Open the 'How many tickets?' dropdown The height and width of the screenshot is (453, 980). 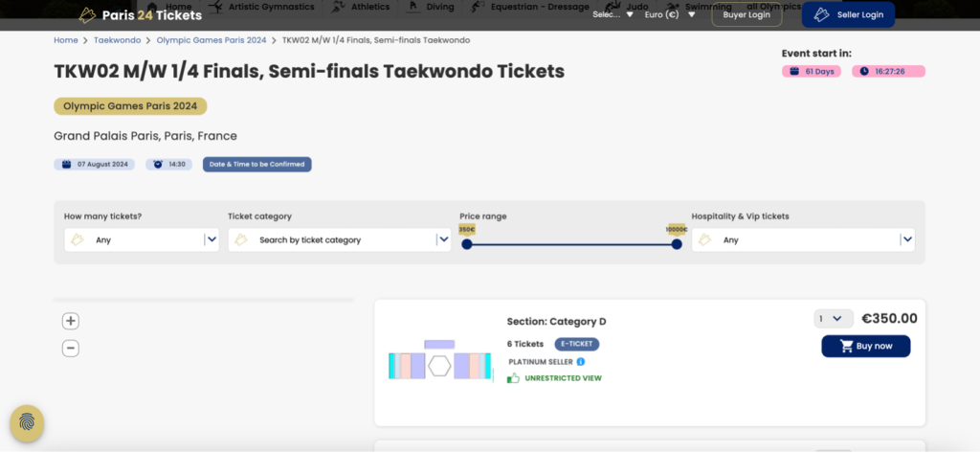(142, 240)
